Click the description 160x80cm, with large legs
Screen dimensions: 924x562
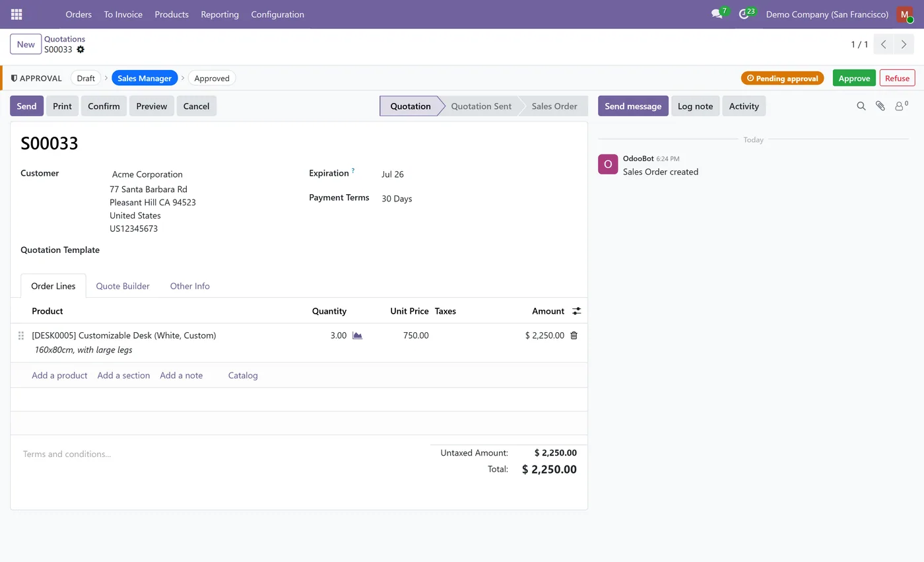[83, 350]
